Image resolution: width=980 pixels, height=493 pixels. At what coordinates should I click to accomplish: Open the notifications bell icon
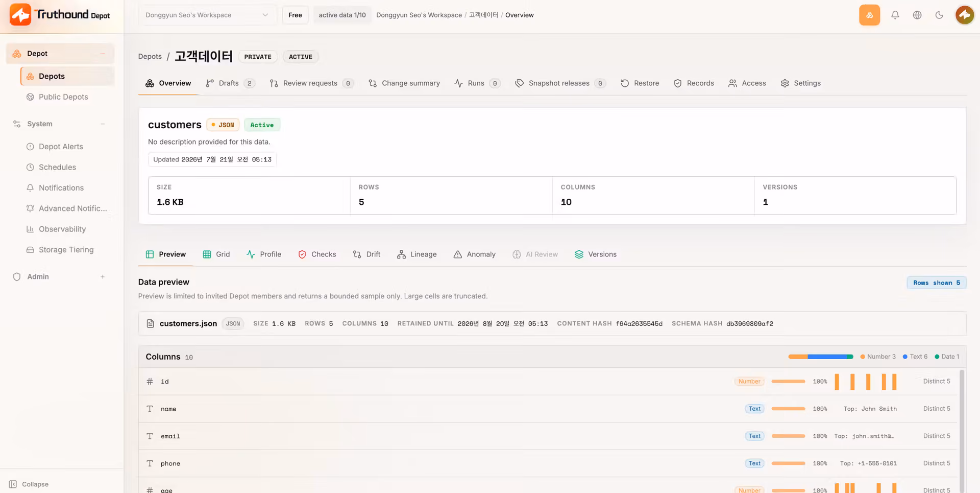pyautogui.click(x=895, y=15)
